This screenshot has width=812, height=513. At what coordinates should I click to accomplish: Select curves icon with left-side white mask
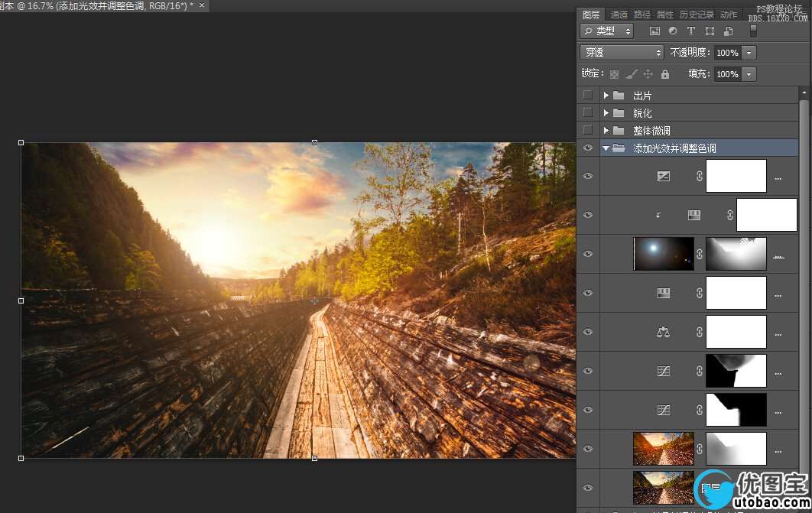coord(664,410)
